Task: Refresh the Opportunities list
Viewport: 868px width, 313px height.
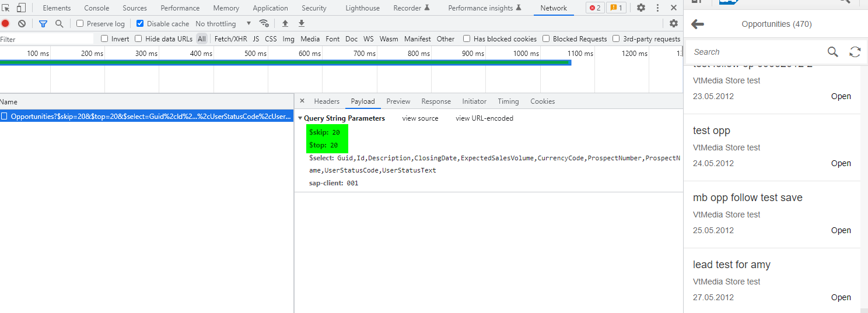Action: pos(855,52)
